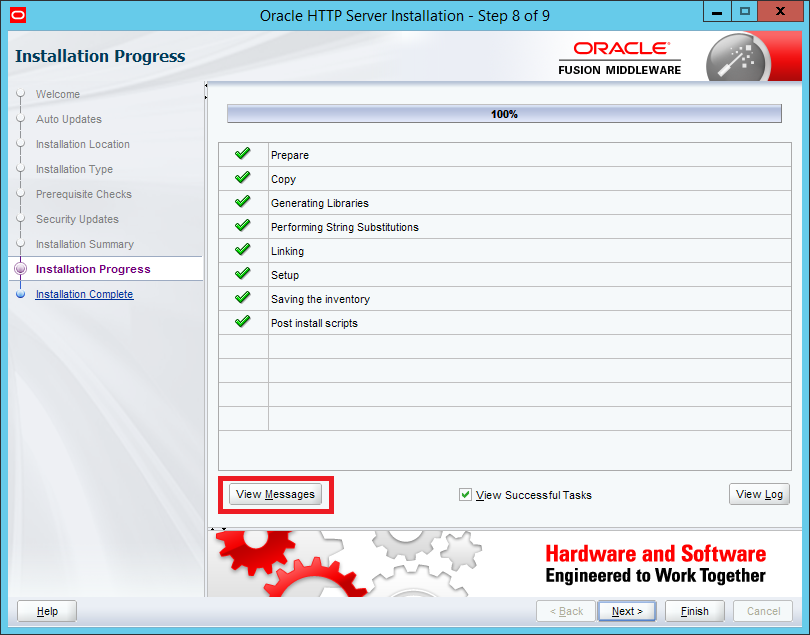
Task: Click the green checkmark beside Copy
Action: (x=242, y=178)
